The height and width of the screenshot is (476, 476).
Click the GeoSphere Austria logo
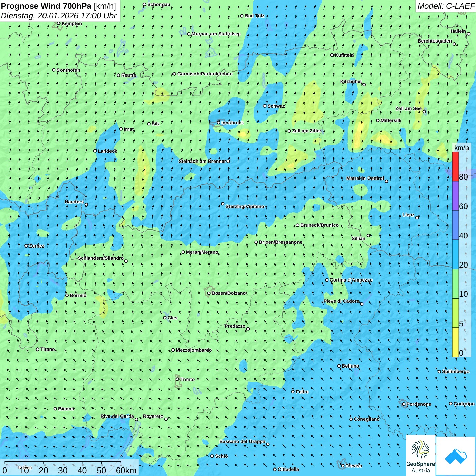point(421,455)
